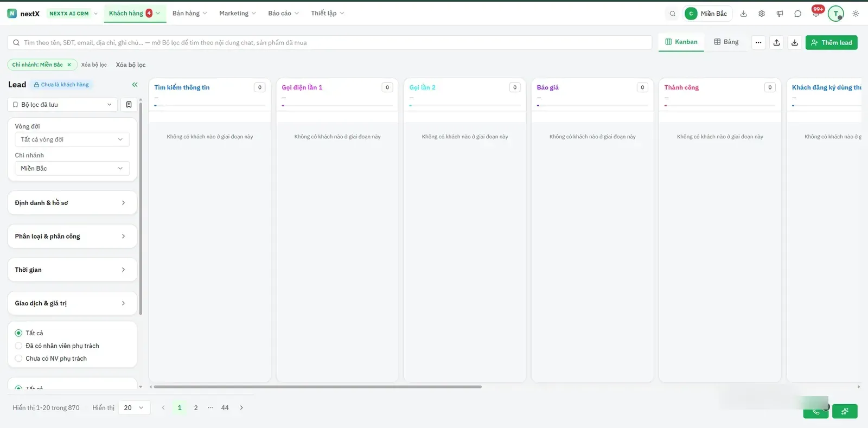Switch to the Bảng view tab
The image size is (868, 428).
[x=726, y=42]
